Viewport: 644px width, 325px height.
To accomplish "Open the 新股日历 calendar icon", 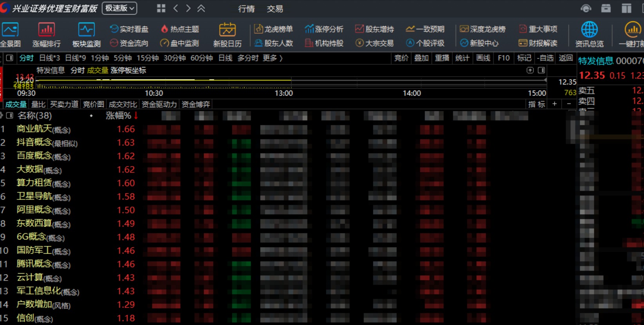I will coord(227,35).
